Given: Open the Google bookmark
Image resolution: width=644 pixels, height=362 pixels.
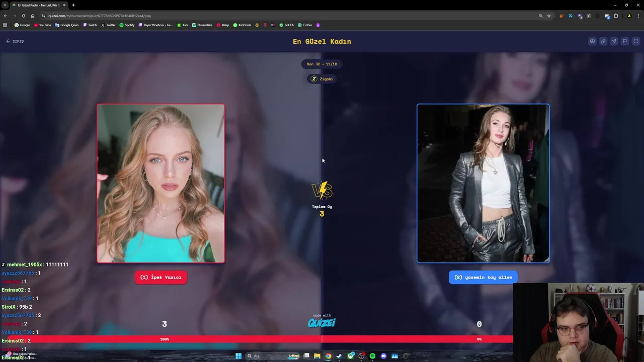Looking at the screenshot, I should [x=22, y=25].
